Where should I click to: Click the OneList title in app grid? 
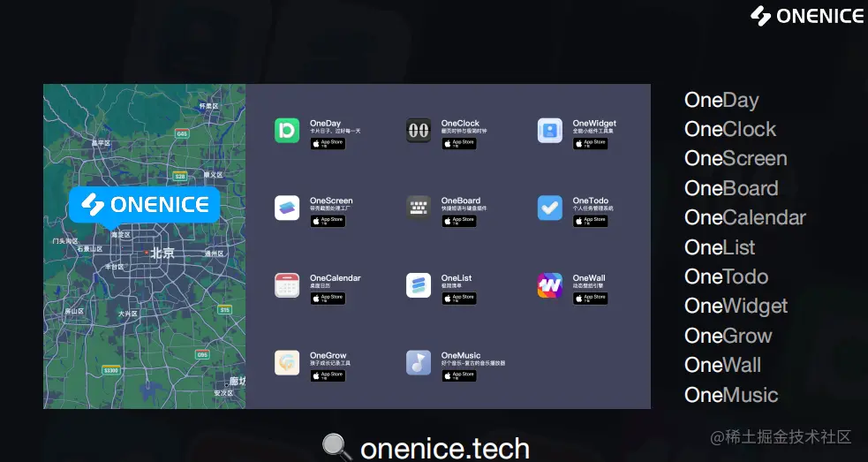[x=457, y=278]
